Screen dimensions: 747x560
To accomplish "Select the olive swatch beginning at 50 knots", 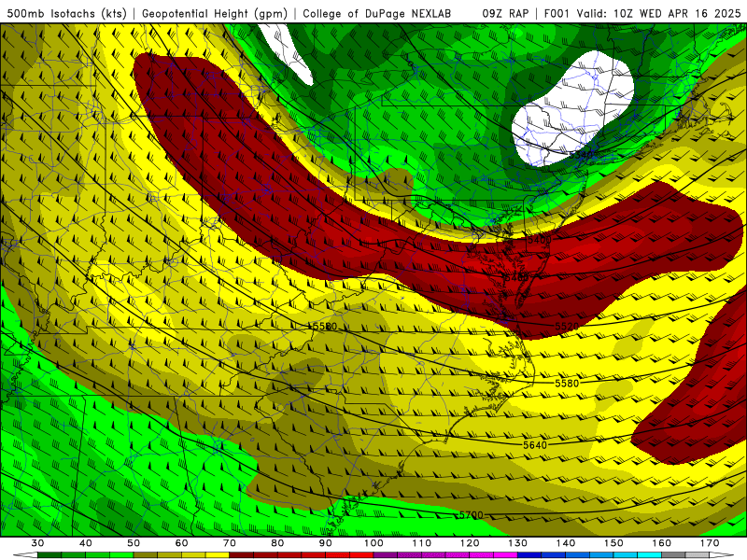I will coord(146,555).
